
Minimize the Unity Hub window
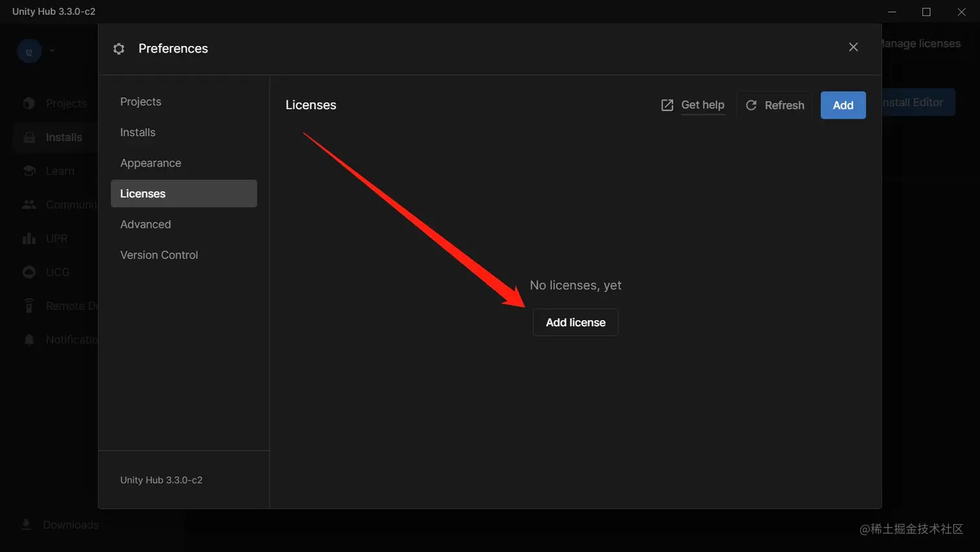(x=892, y=12)
